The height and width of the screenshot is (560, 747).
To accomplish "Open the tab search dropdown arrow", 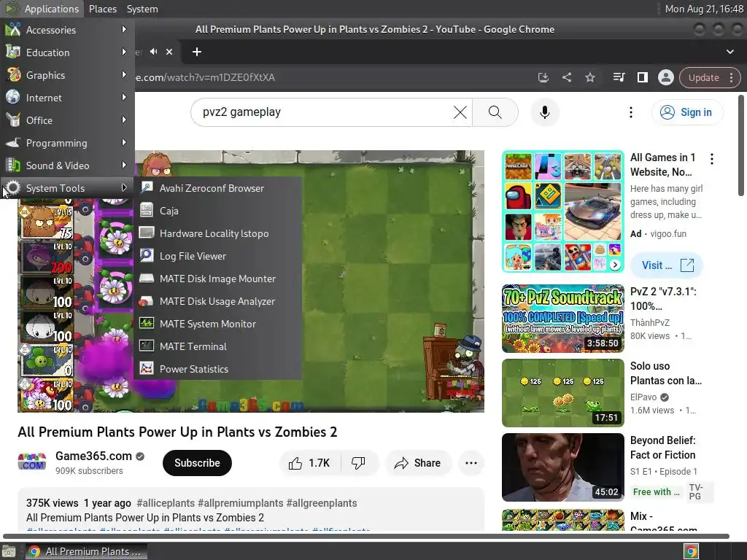I will [729, 52].
